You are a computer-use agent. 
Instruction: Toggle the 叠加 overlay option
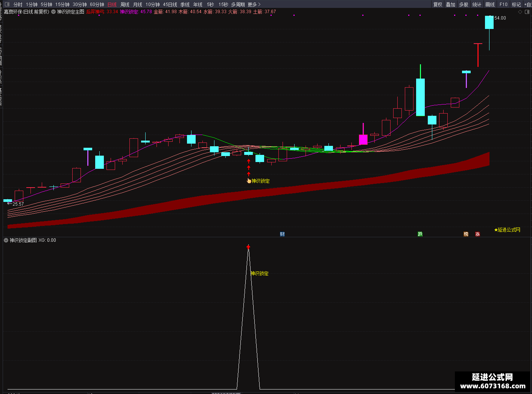pyautogui.click(x=451, y=5)
